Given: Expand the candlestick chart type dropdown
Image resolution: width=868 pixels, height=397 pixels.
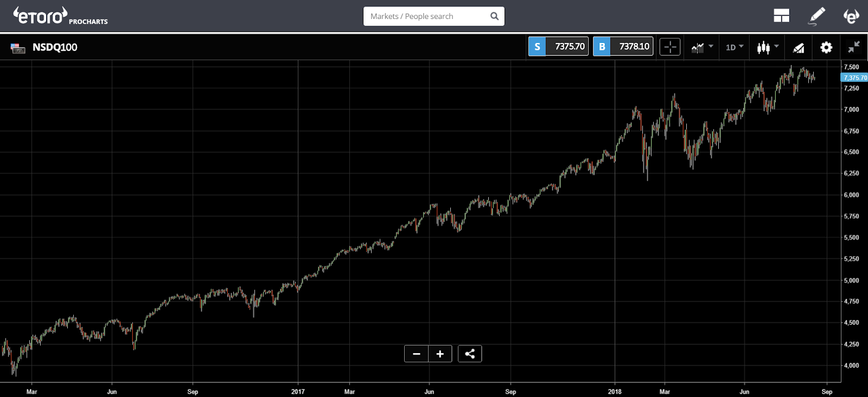Looking at the screenshot, I should 768,48.
